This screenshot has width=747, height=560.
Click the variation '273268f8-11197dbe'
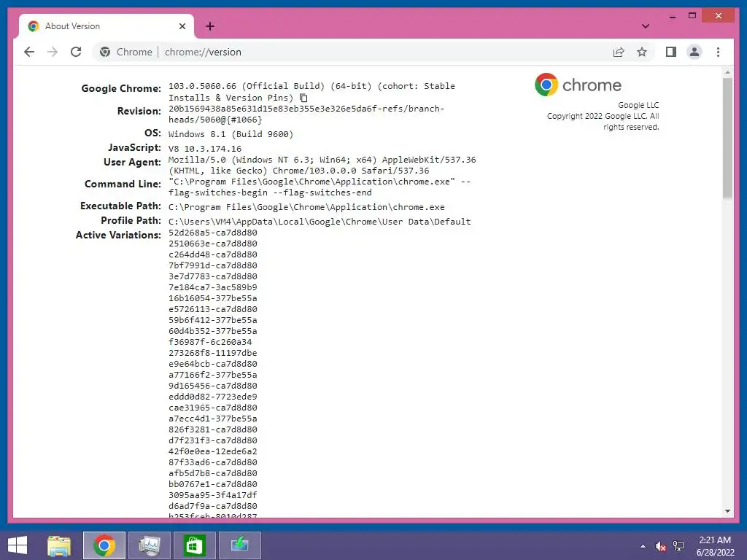pos(212,353)
